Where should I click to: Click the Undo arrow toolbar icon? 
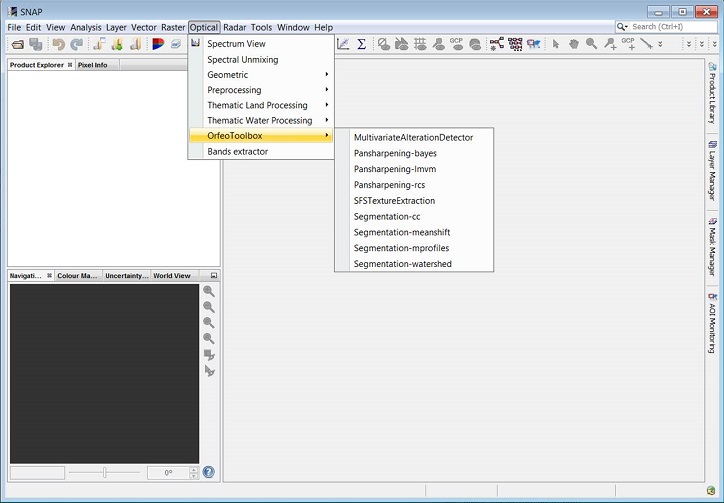pyautogui.click(x=59, y=44)
